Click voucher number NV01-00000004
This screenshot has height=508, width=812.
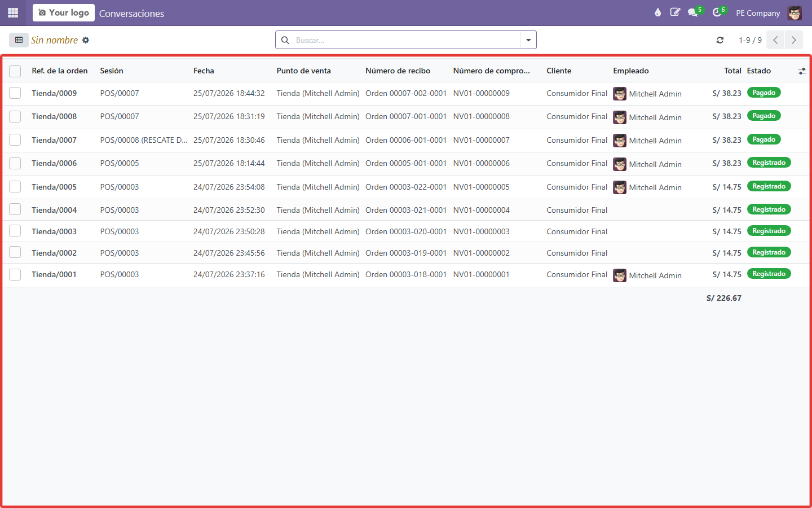pos(481,210)
